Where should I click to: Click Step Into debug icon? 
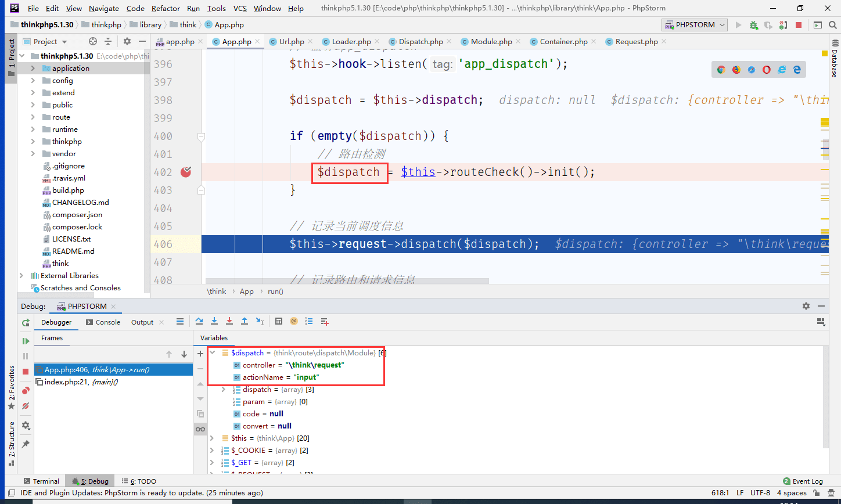[214, 321]
